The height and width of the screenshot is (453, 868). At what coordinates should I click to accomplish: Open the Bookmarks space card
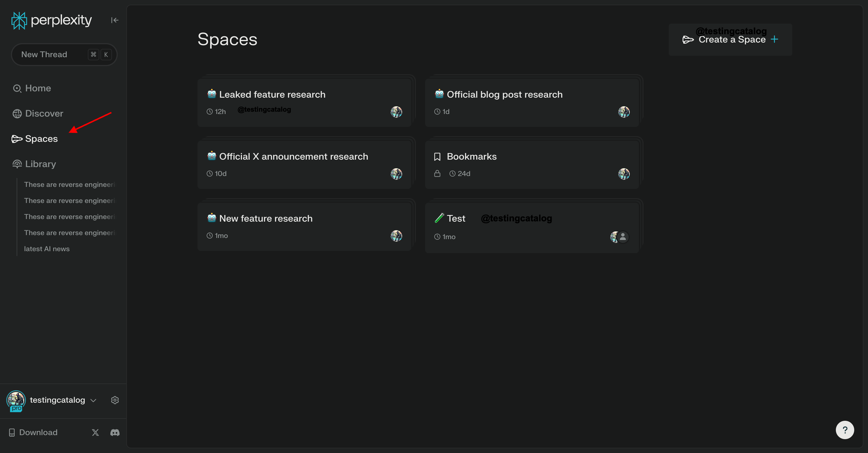click(532, 164)
